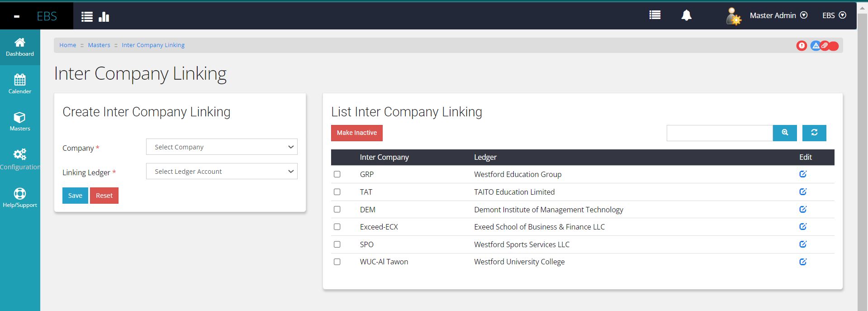The width and height of the screenshot is (868, 311).
Task: Open the Select Company dropdown
Action: pos(222,147)
